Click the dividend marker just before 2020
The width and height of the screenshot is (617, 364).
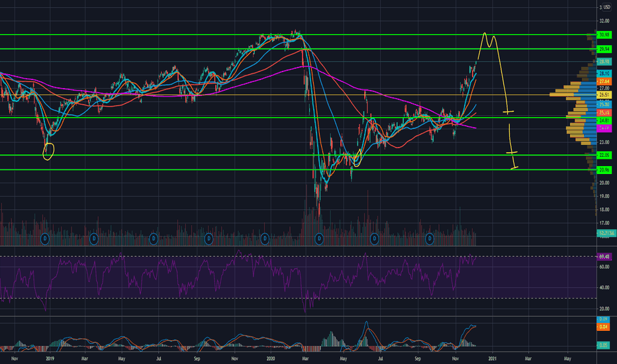[x=265, y=238]
